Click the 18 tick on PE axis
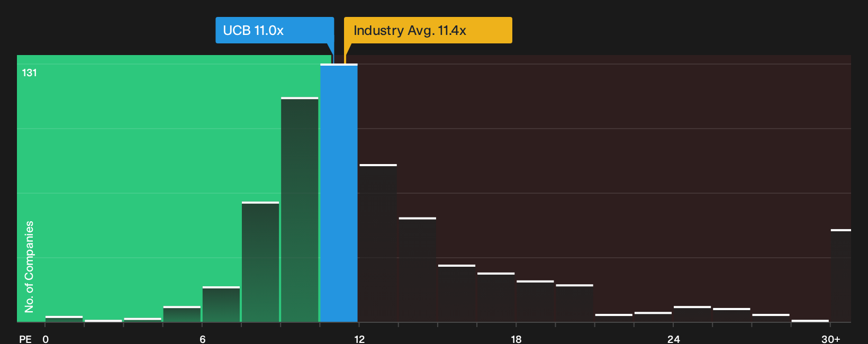868x344 pixels. [x=516, y=339]
